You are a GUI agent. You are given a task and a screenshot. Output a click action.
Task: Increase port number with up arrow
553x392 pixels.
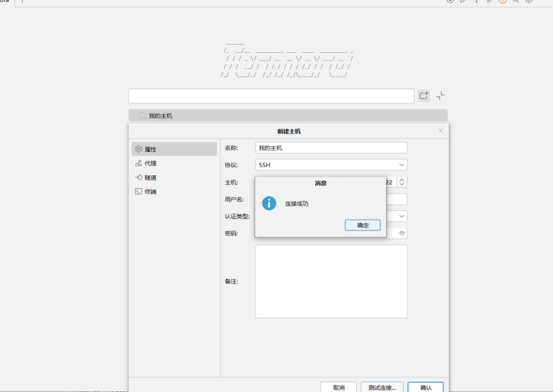[x=402, y=180]
